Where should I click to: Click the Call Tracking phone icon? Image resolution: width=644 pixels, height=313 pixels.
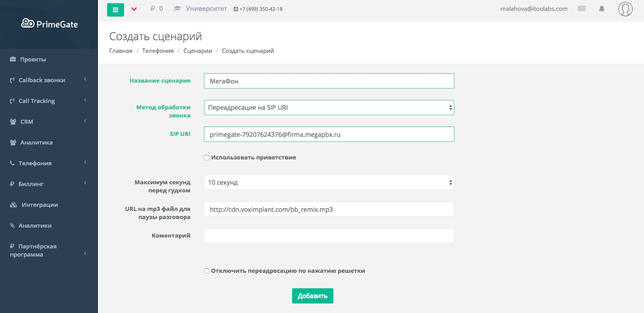[x=12, y=101]
